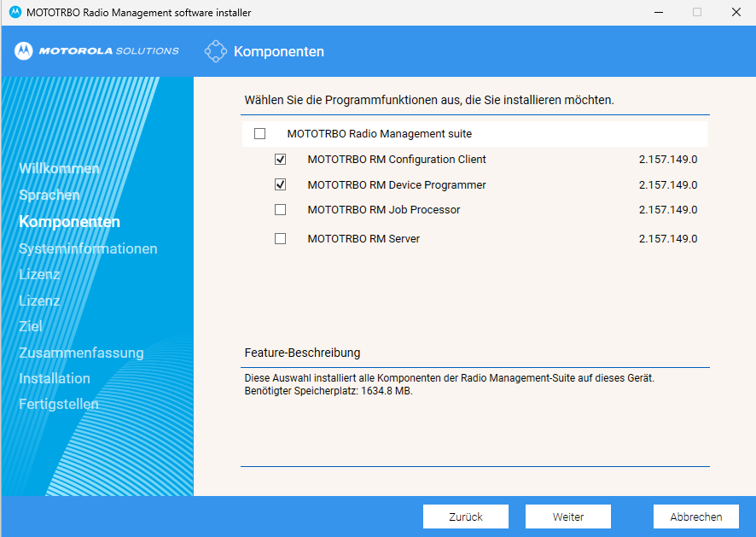The height and width of the screenshot is (537, 756).
Task: Enable MOTOTRBO RM Job Processor checkbox
Action: pos(280,210)
